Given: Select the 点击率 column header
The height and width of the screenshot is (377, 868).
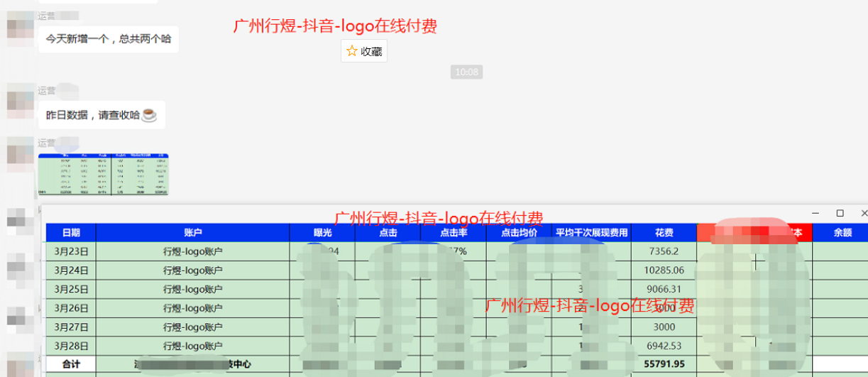Looking at the screenshot, I should (454, 233).
